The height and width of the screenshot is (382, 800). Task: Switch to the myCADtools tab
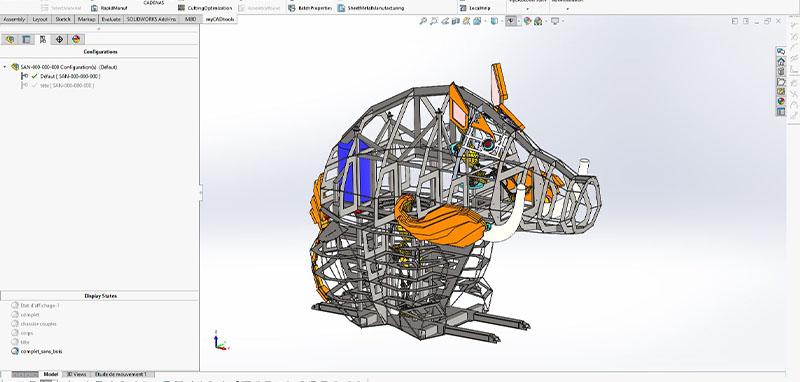219,19
